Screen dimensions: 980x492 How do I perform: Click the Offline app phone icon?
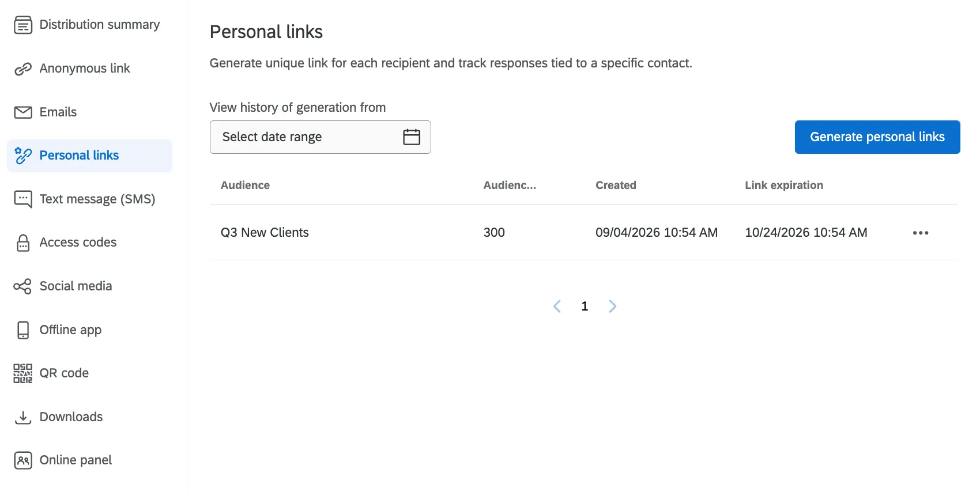point(23,330)
